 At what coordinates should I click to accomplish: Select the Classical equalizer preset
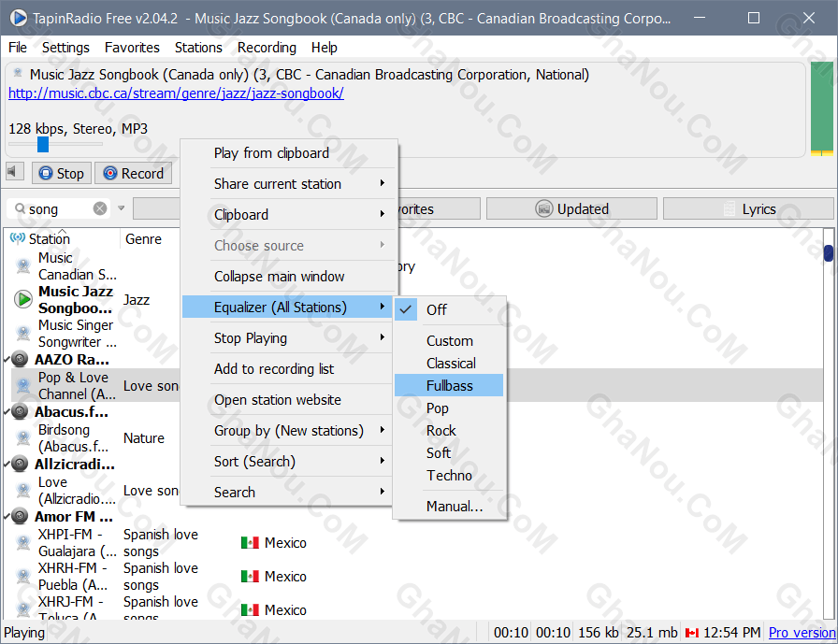tap(449, 363)
